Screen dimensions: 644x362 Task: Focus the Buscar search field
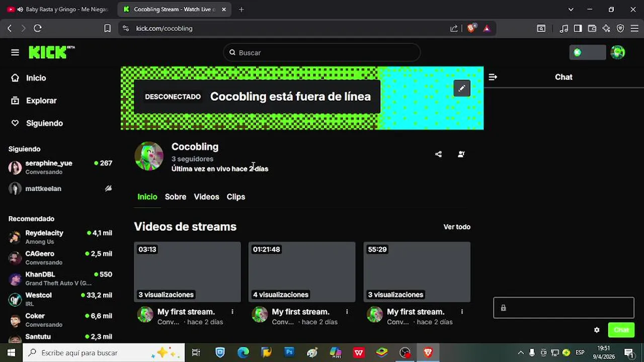(x=322, y=52)
